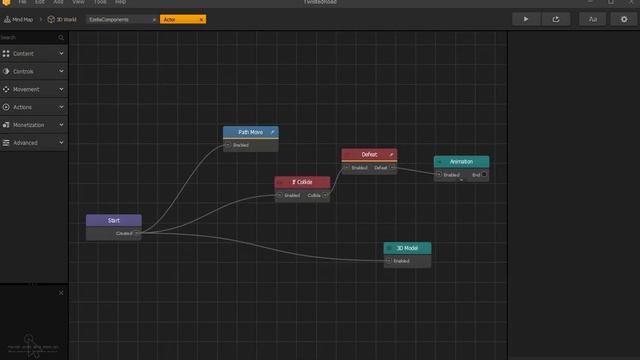Click the 3D World breadcrumb
Screen dimensions: 640x360
pos(62,19)
